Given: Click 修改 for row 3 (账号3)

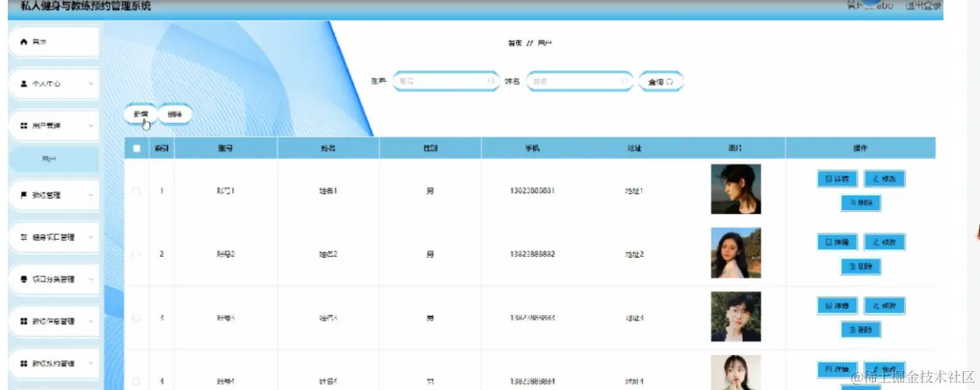Looking at the screenshot, I should 884,305.
